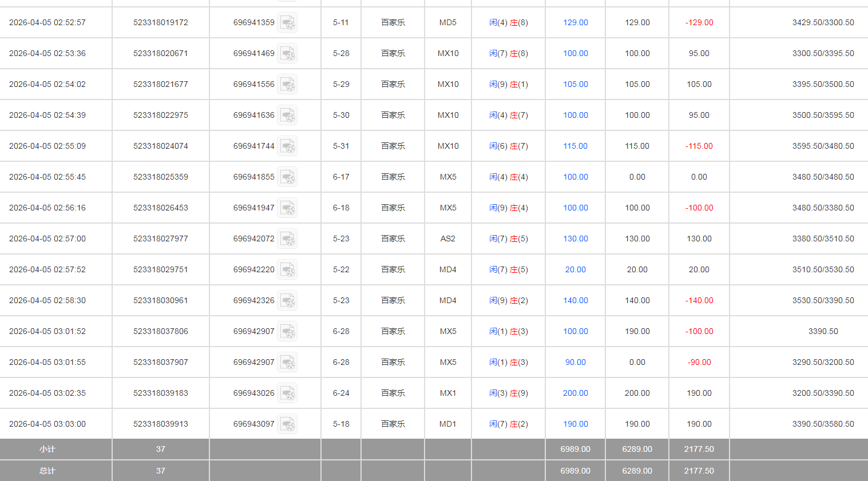868x481 pixels.
Task: Open replay icon beside round 696942072
Action: click(x=287, y=239)
